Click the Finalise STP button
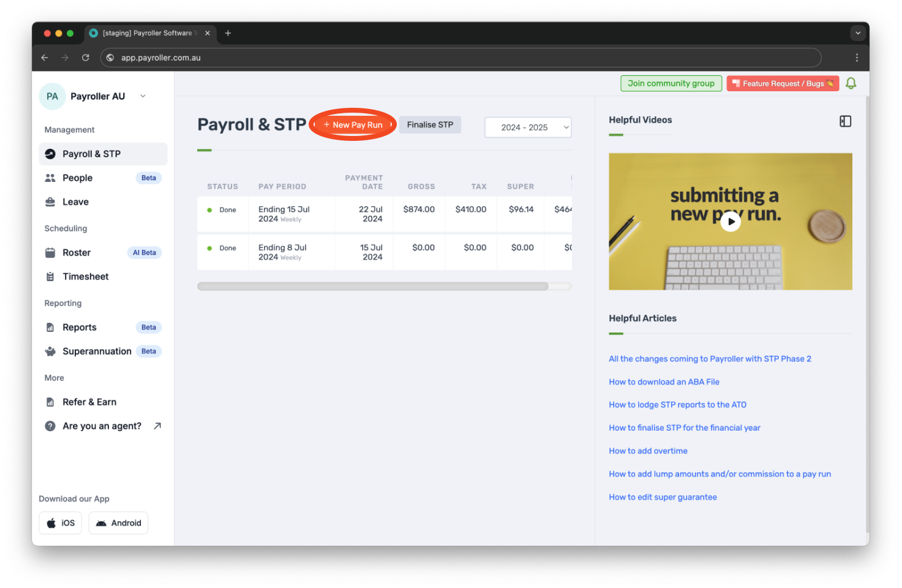 coord(429,124)
